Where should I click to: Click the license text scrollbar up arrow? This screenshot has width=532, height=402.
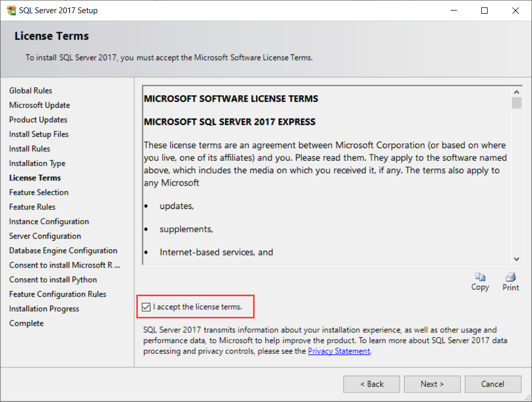coord(516,90)
